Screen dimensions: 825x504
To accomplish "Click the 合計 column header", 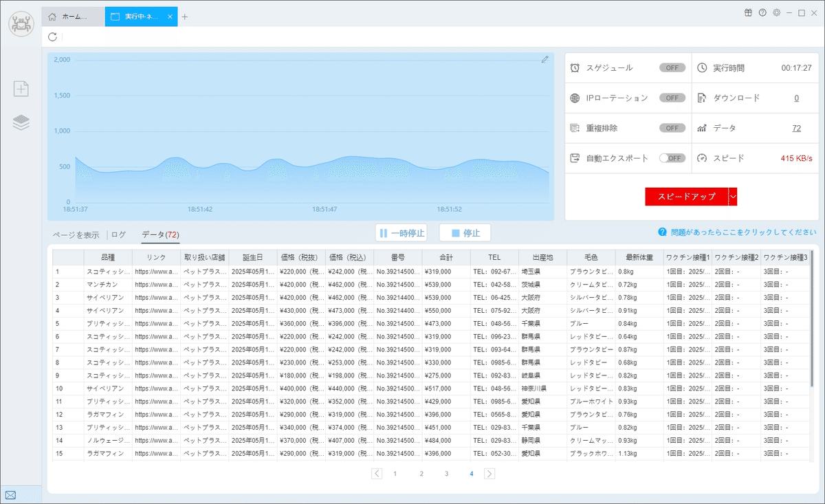I will coord(446,257).
